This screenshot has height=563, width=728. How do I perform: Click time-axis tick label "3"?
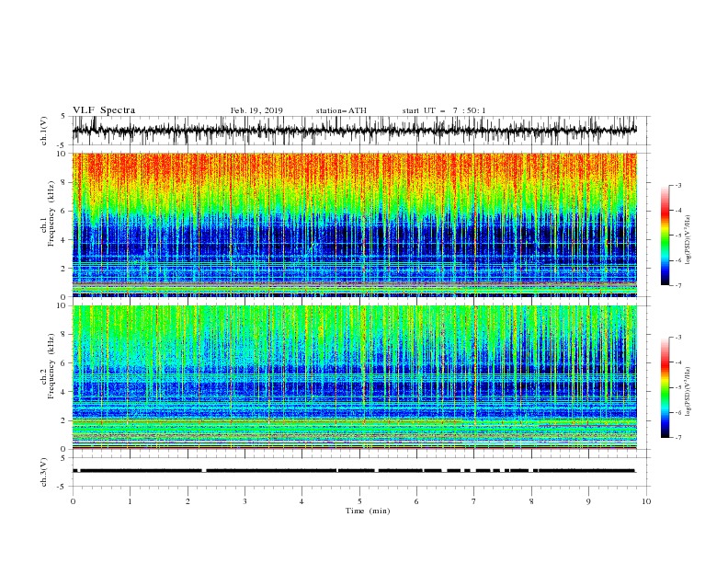(x=245, y=501)
